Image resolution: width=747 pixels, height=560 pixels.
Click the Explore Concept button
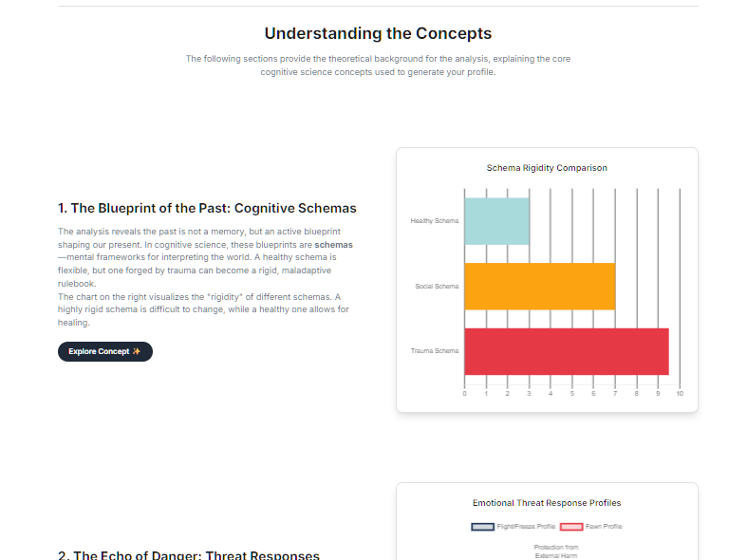[x=104, y=351]
